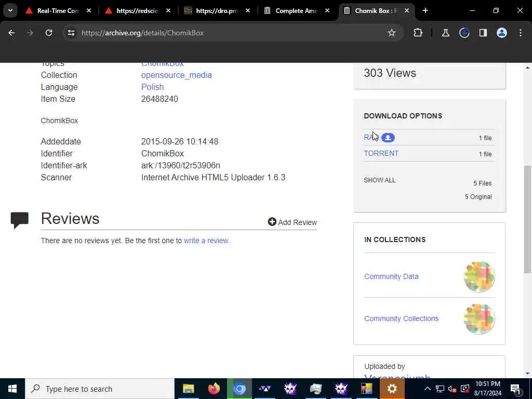Switch to the Complete Ame tab
This screenshot has height=399, width=532.
(296, 11)
